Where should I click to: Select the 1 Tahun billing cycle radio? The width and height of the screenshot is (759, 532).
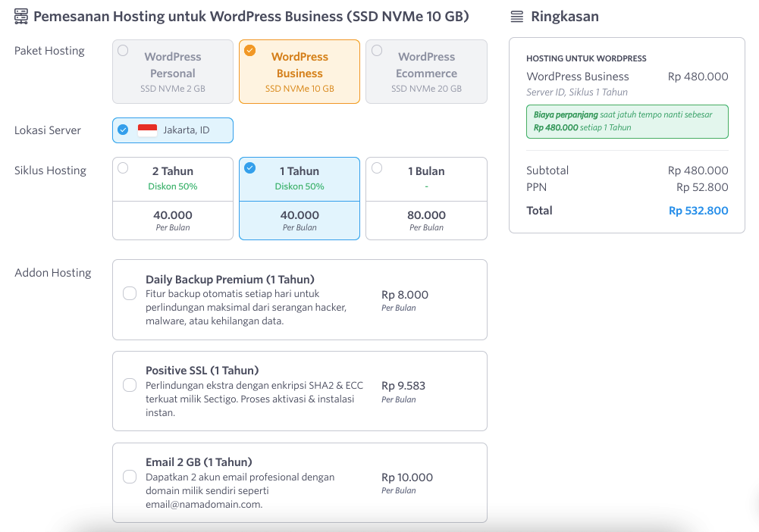249,167
